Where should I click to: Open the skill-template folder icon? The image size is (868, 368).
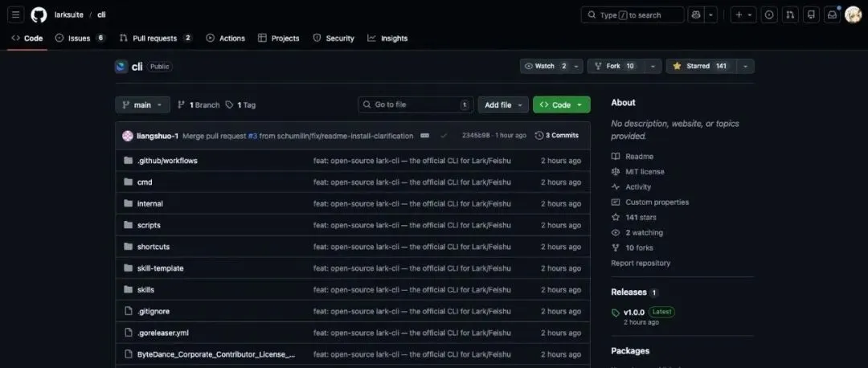tap(128, 268)
